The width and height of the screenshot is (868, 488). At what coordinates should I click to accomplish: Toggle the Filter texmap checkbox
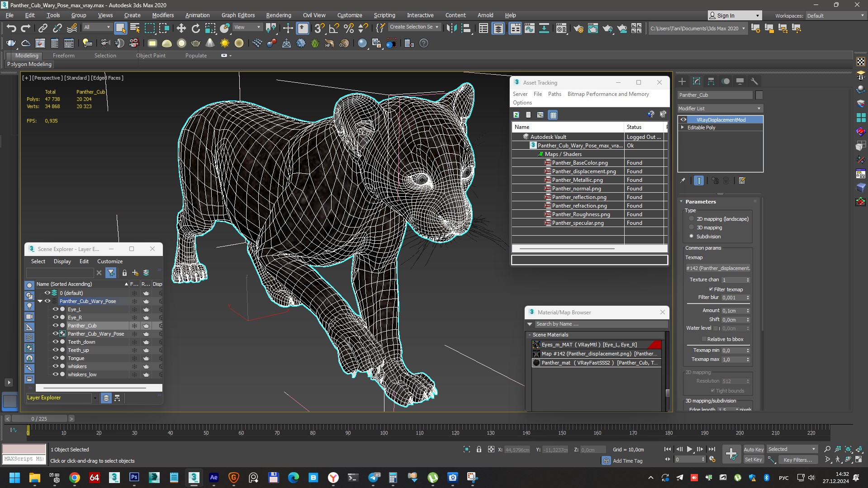(711, 289)
